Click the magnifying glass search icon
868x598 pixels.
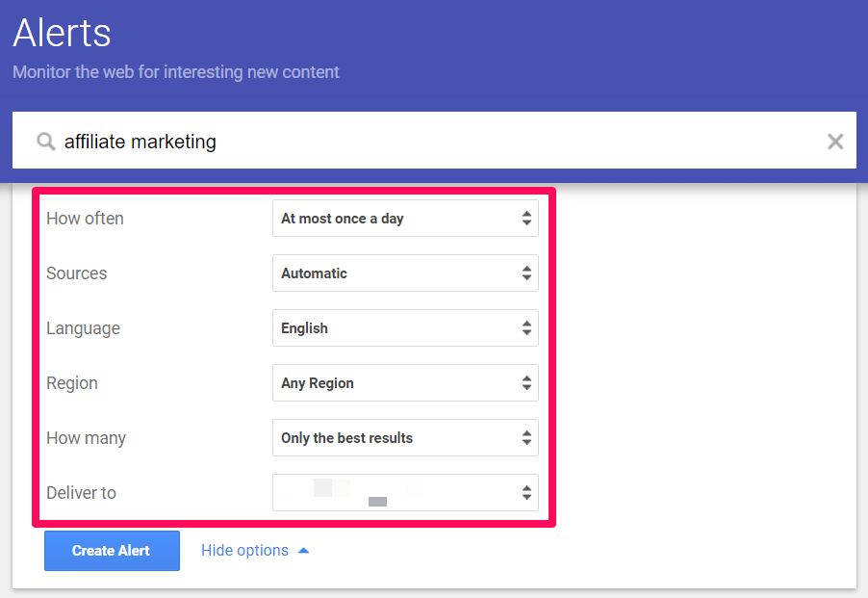[x=45, y=143]
